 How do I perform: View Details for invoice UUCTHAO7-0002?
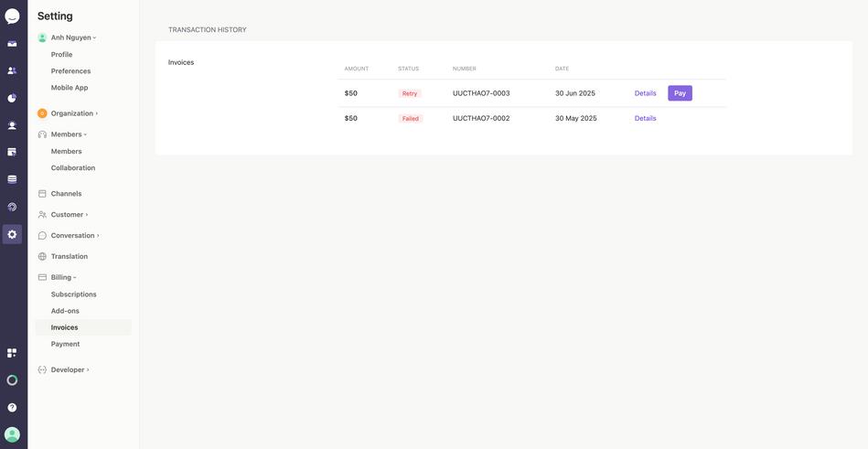click(645, 119)
